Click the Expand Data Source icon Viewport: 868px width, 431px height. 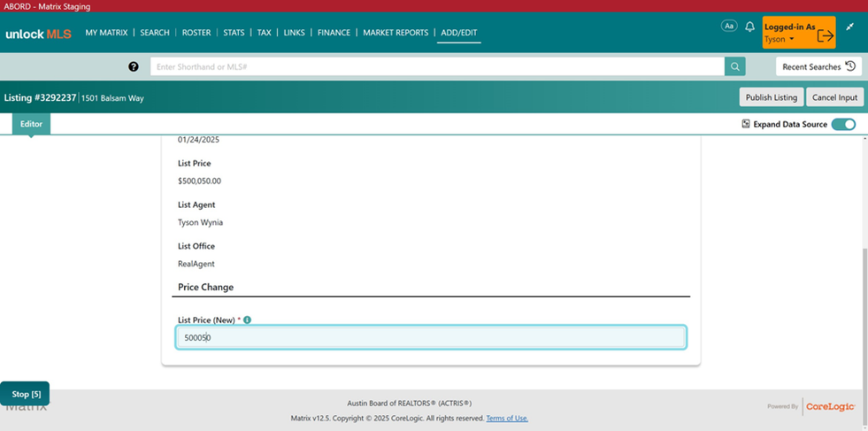pos(746,124)
